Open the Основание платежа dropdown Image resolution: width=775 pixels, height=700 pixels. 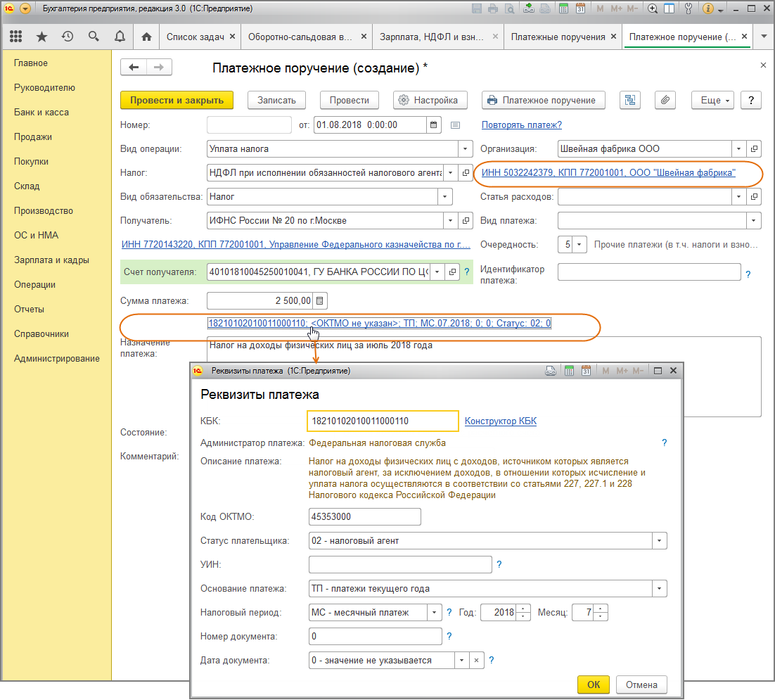pos(659,588)
